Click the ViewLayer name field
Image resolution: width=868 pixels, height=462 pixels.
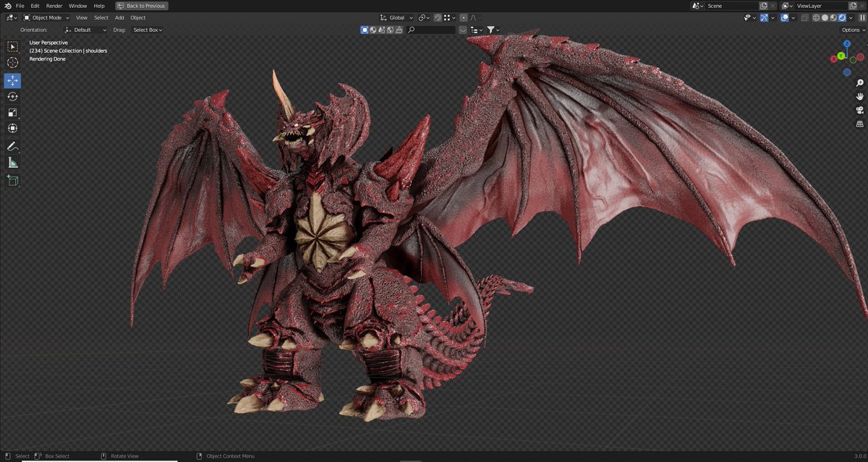click(820, 6)
